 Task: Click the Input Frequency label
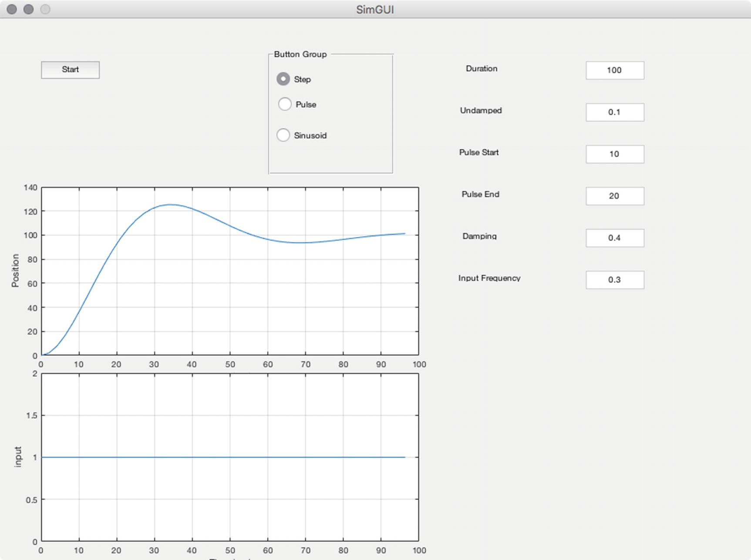(489, 278)
